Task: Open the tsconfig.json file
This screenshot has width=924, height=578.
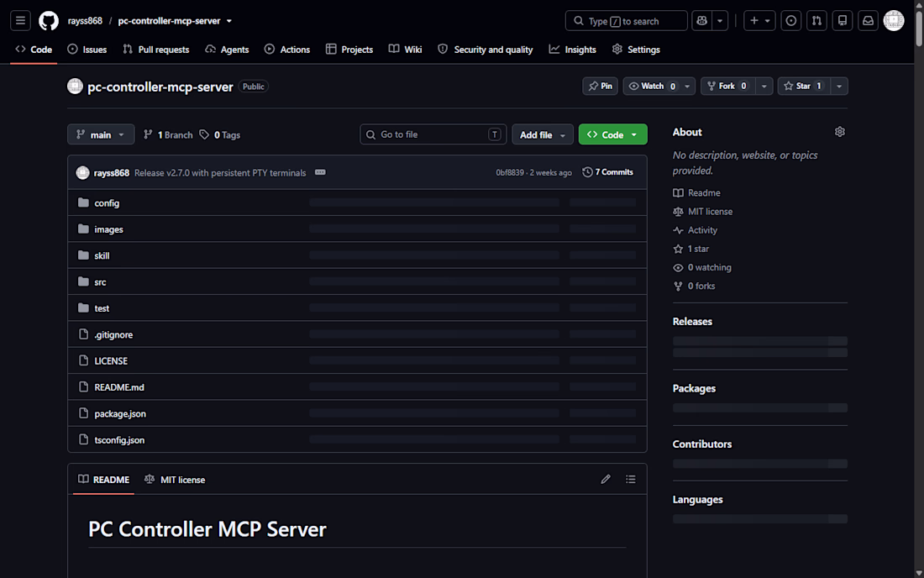Action: [119, 440]
